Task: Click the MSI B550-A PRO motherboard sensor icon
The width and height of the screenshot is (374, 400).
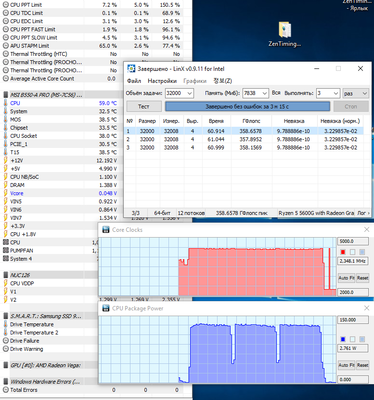Action: click(x=5, y=95)
